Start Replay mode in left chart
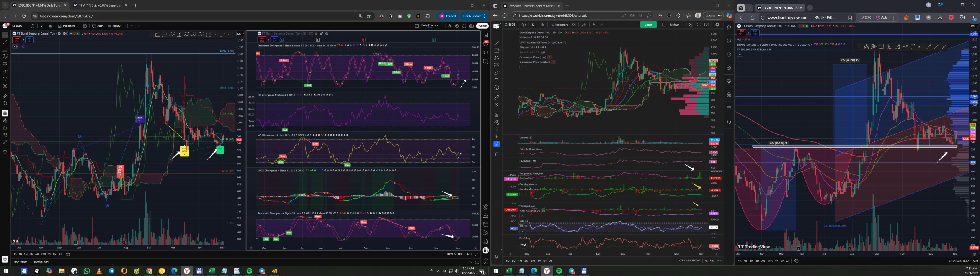The image size is (980, 276). [114, 26]
